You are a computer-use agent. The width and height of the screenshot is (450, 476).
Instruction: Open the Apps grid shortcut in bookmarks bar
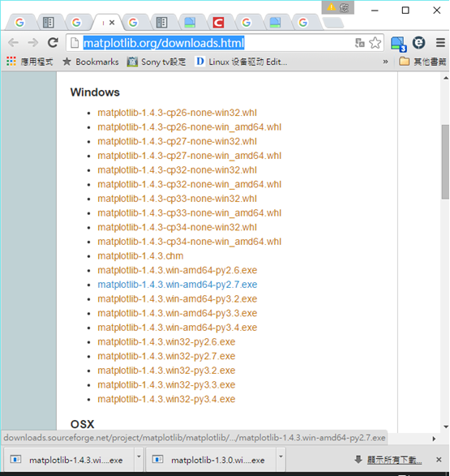(11, 62)
